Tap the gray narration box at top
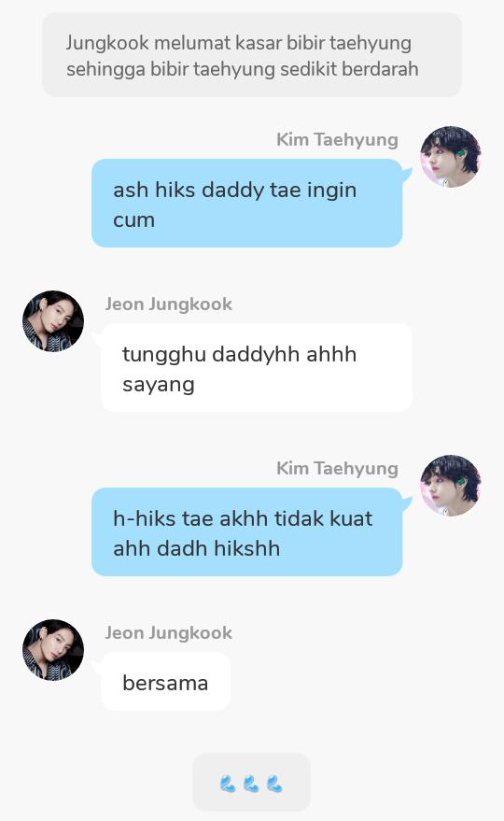 point(252,55)
